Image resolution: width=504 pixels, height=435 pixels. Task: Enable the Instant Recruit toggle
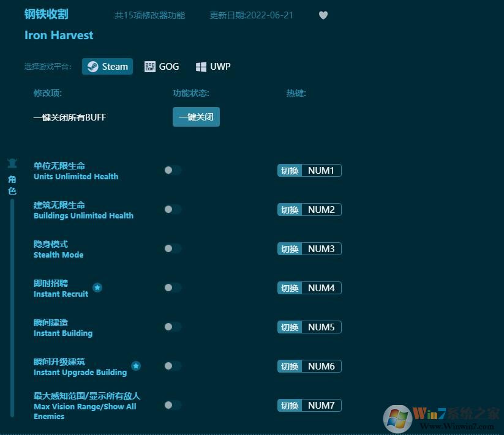(x=170, y=288)
